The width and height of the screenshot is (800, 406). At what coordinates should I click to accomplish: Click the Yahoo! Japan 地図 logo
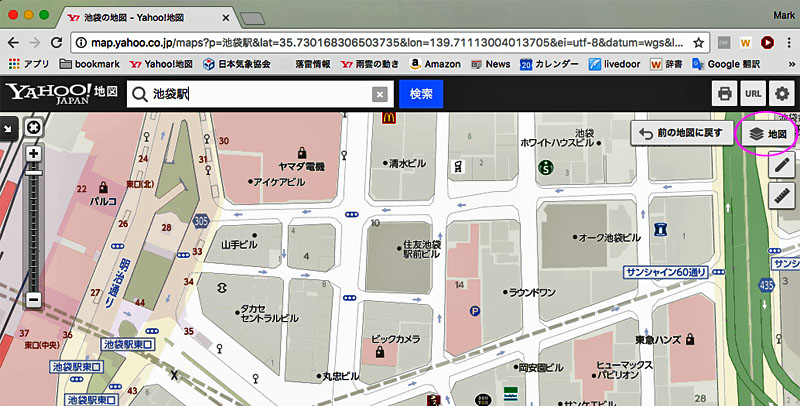(62, 93)
